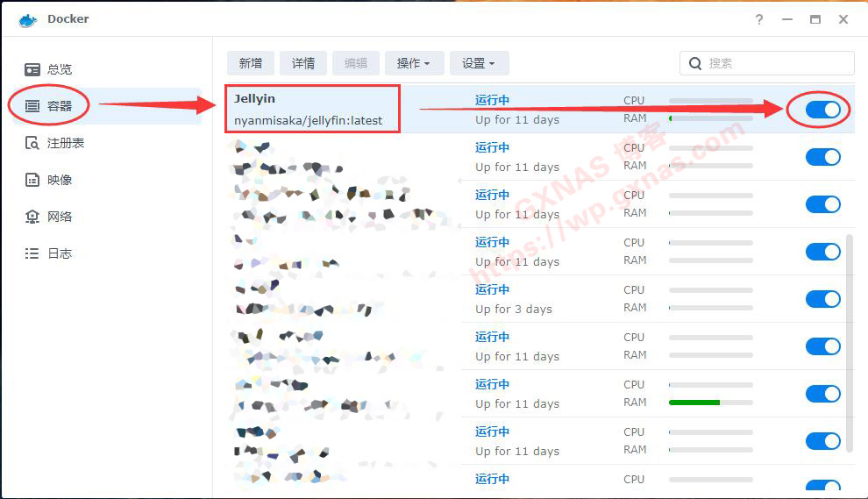Click the magnifier icon in search box
This screenshot has width=868, height=499.
(x=695, y=63)
